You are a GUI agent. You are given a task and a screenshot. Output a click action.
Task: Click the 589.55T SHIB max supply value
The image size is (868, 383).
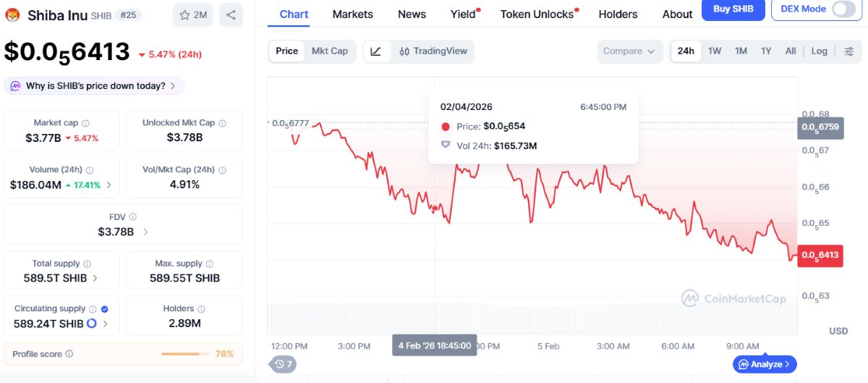pos(184,278)
